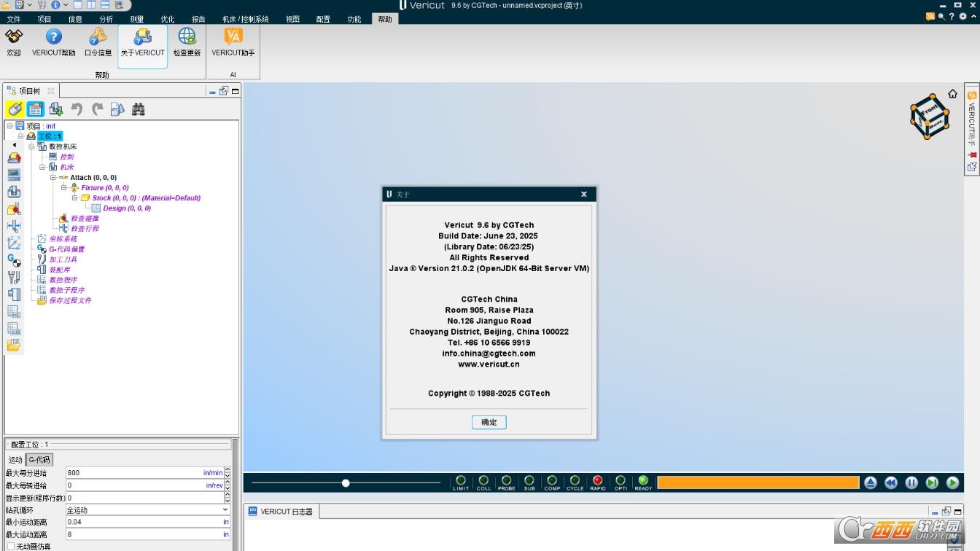Open the 项目 ribbon tab
This screenshot has height=551, width=980.
(44, 19)
